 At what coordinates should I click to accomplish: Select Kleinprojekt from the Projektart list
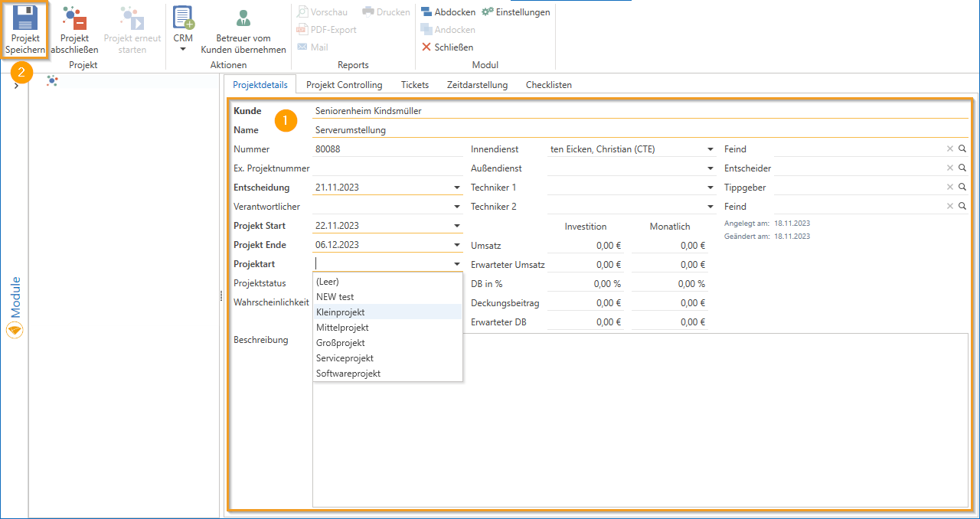point(341,312)
